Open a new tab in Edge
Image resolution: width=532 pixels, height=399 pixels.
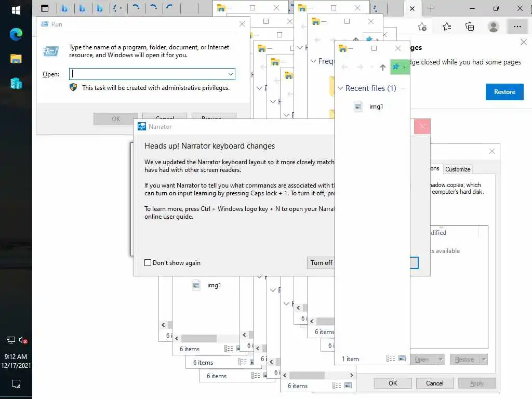point(431,8)
